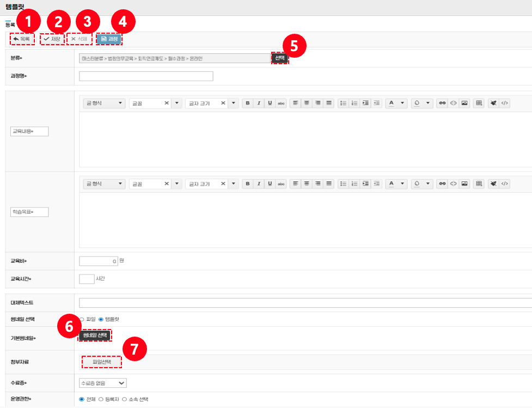The height and width of the screenshot is (408, 532).
Task: Expand 수료증 없음 dropdown
Action: coord(103,383)
